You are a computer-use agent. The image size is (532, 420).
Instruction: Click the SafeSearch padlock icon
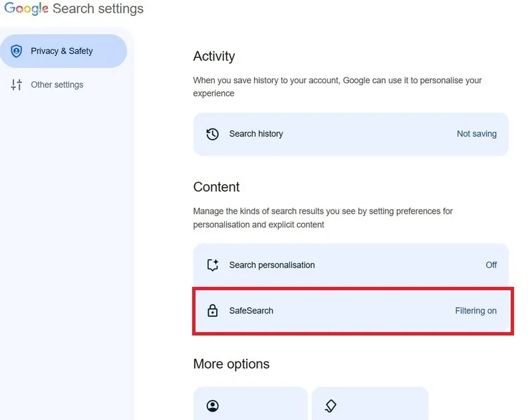(x=212, y=310)
